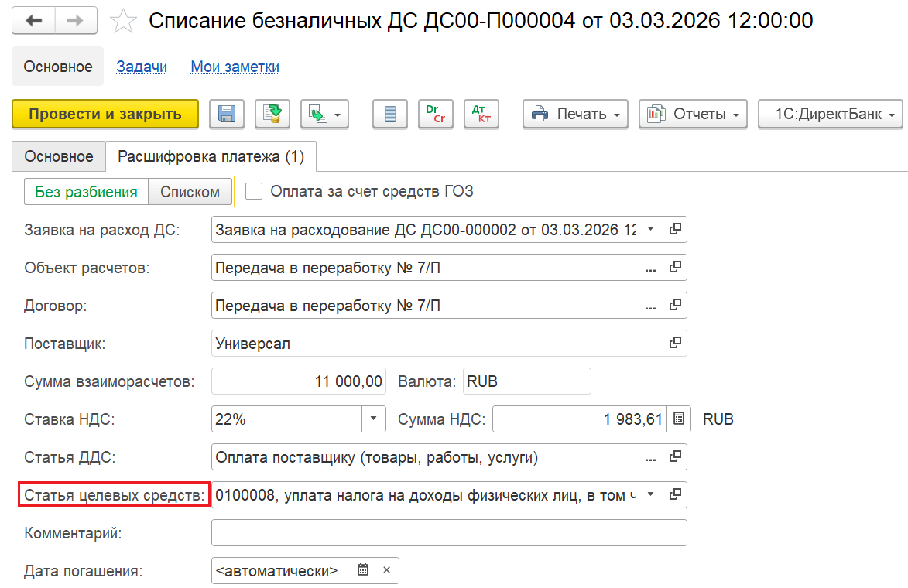The image size is (908, 588).
Task: Open calculator for Сумма НДС
Action: click(679, 419)
